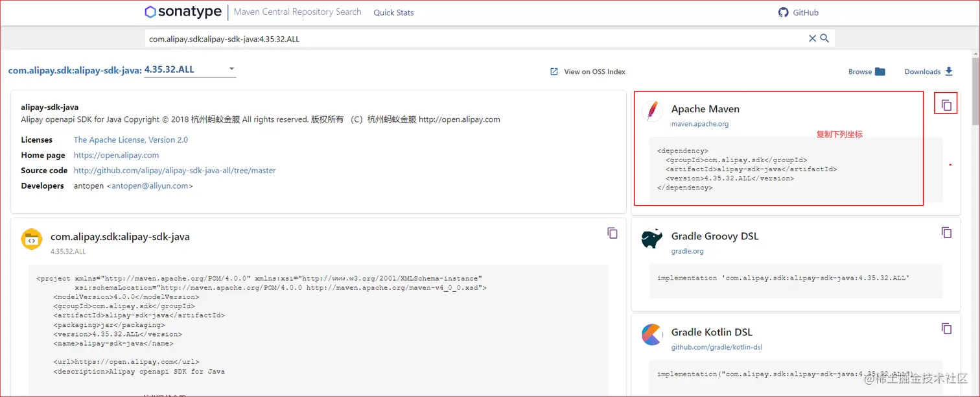The height and width of the screenshot is (397, 980).
Task: Open github.com/gradle/kotlin-dsl link
Action: click(717, 347)
